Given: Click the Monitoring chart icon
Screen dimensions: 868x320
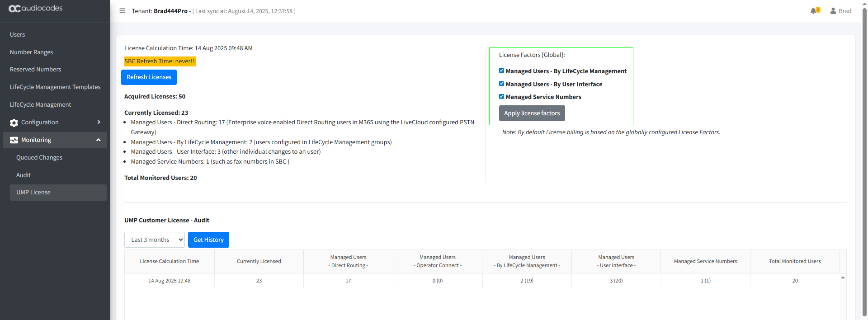Looking at the screenshot, I should click(14, 140).
